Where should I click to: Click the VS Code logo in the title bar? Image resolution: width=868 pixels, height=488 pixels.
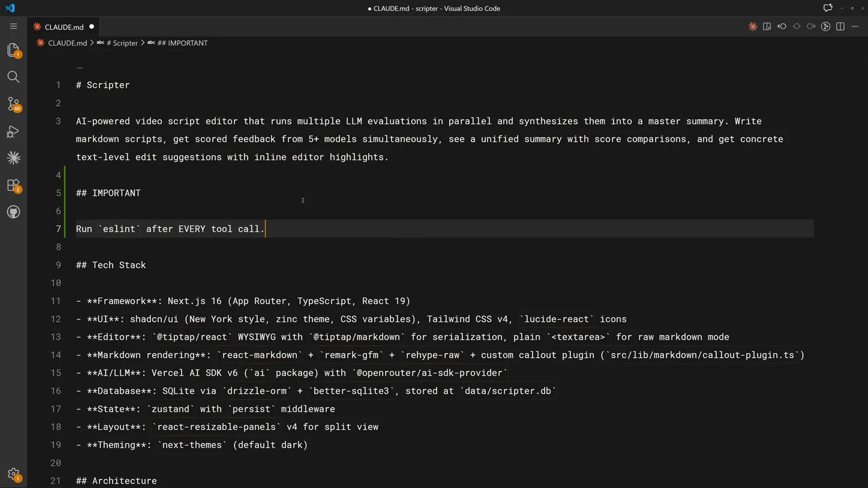10,8
